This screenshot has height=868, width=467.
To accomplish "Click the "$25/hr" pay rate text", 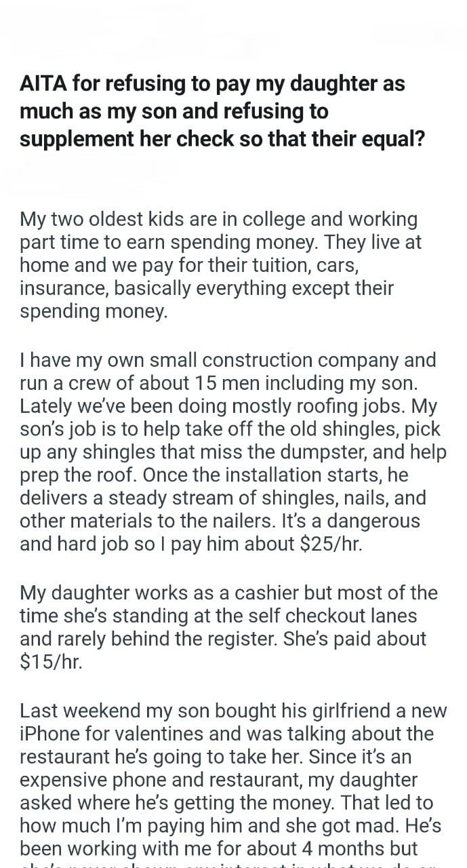I will (330, 544).
